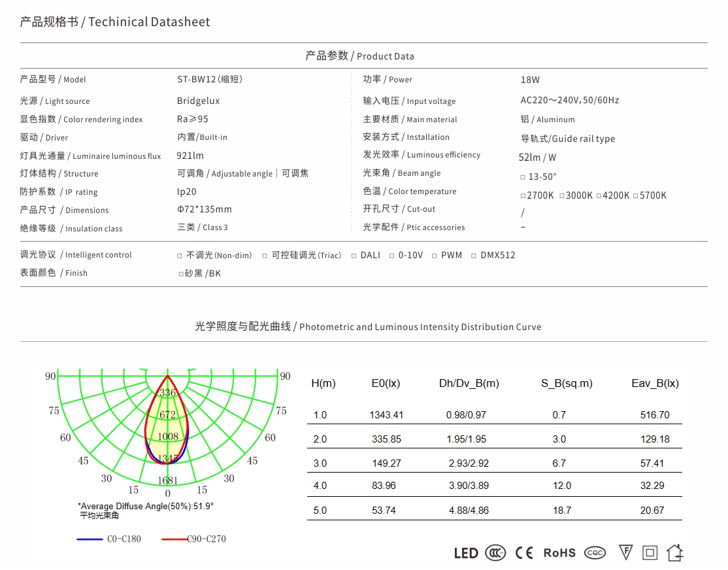Click table cell 129.18
This screenshot has width=728, height=570.
click(655, 439)
